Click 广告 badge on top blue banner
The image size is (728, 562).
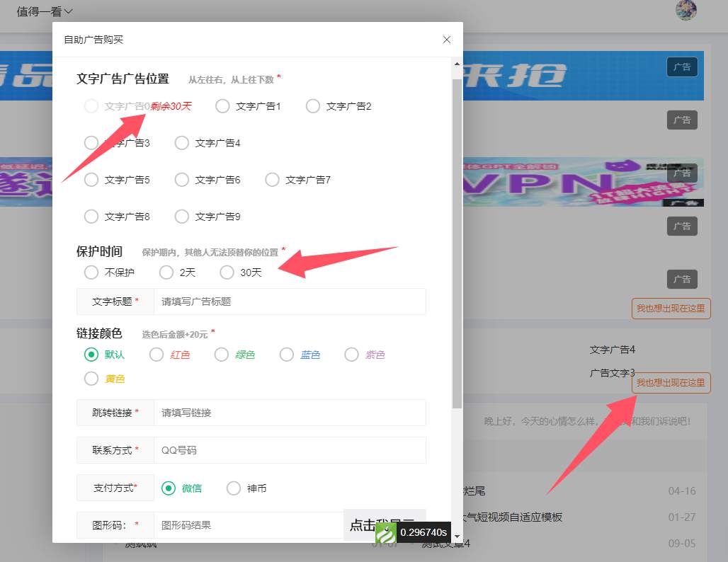[x=682, y=67]
